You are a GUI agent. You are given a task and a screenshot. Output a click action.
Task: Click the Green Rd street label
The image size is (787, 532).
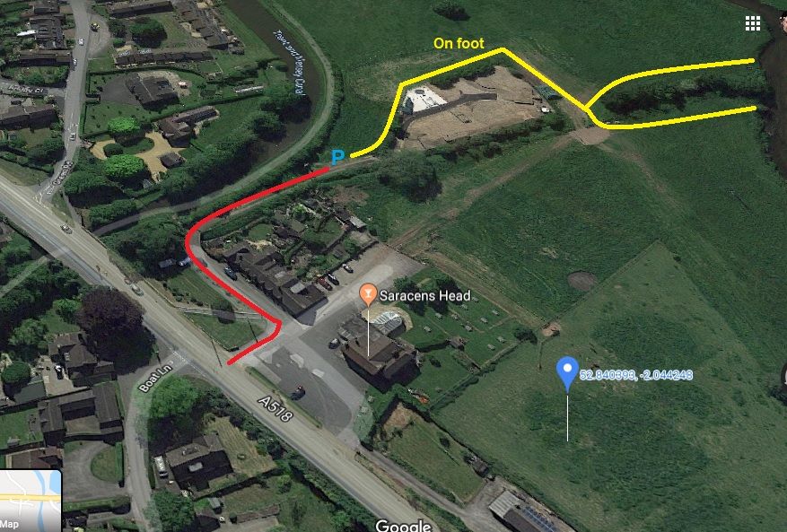tap(56, 174)
